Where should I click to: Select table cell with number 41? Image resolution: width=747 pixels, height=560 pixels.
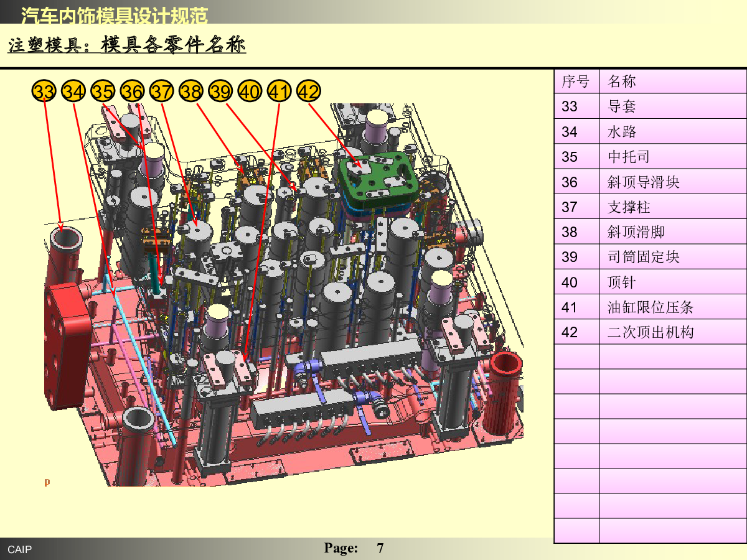click(x=576, y=307)
